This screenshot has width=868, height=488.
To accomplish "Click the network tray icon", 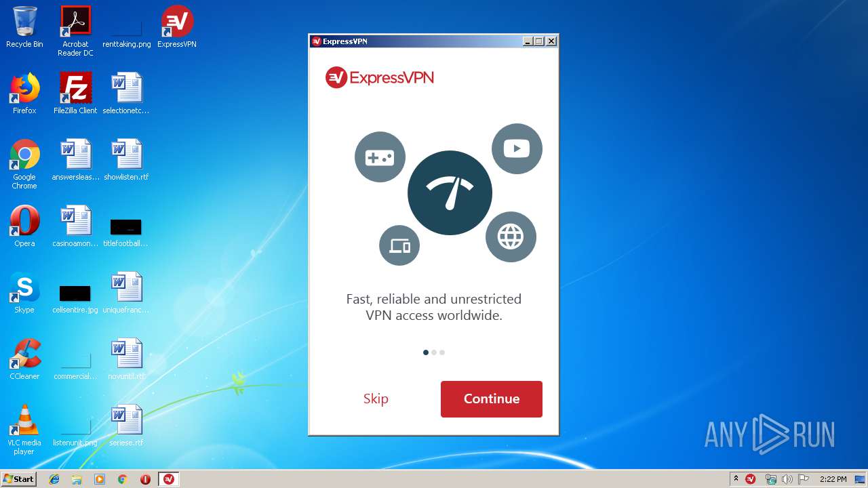I will pyautogui.click(x=770, y=479).
